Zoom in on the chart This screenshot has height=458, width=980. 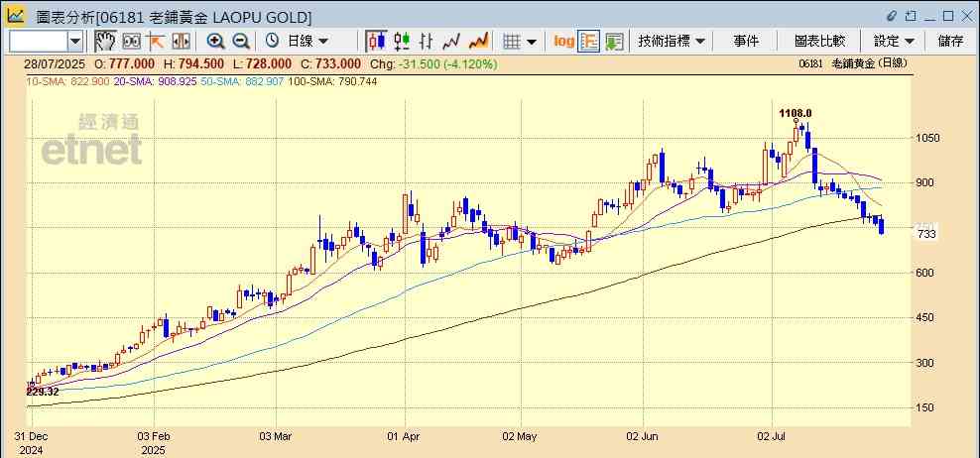215,42
